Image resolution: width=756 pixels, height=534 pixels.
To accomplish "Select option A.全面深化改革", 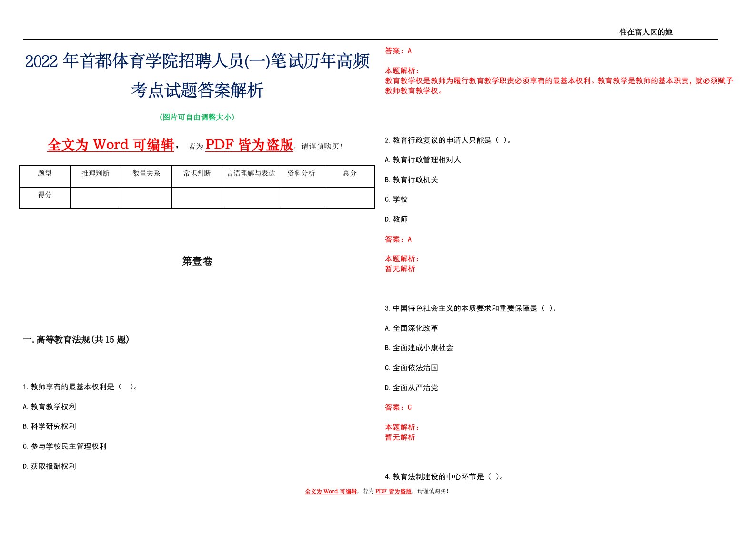I will point(412,328).
